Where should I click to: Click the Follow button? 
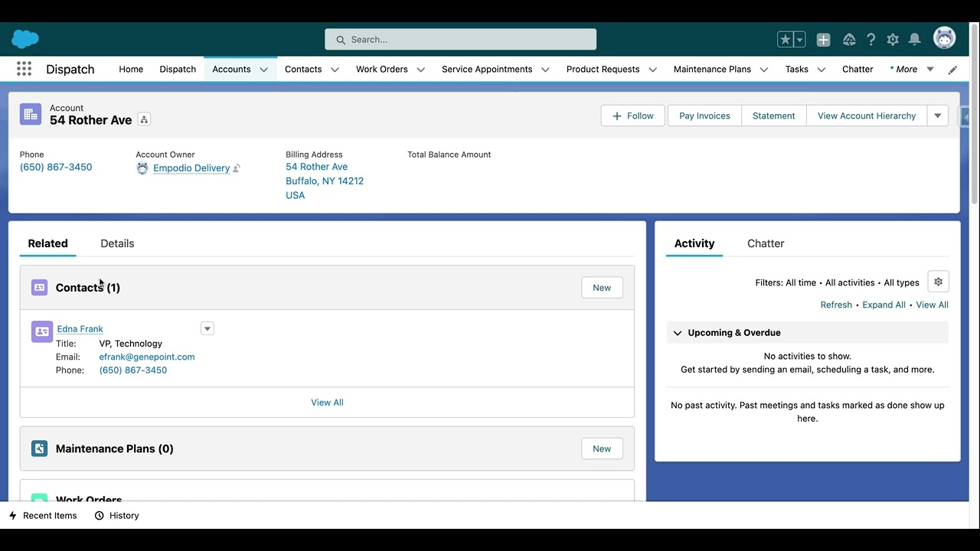tap(632, 116)
